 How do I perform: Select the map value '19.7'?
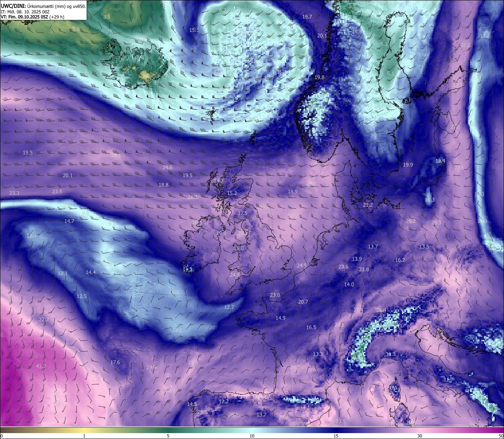point(307,17)
